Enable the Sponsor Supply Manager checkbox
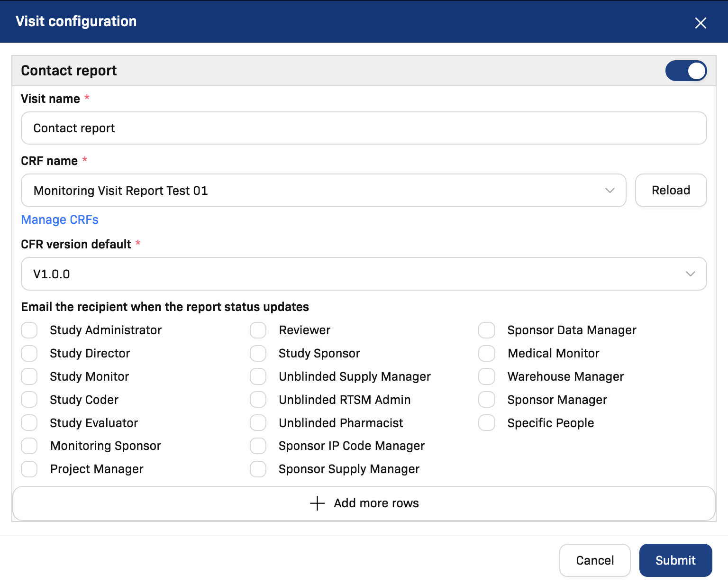The image size is (728, 585). 258,469
